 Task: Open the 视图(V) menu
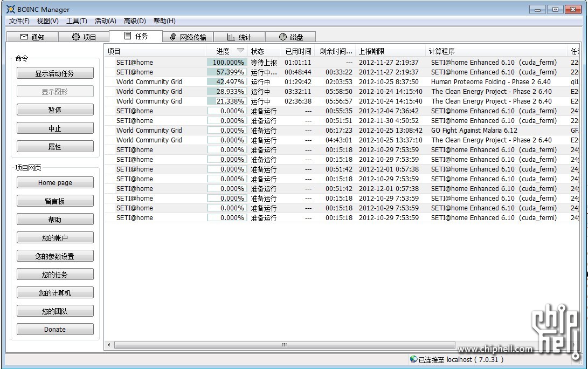[x=47, y=21]
